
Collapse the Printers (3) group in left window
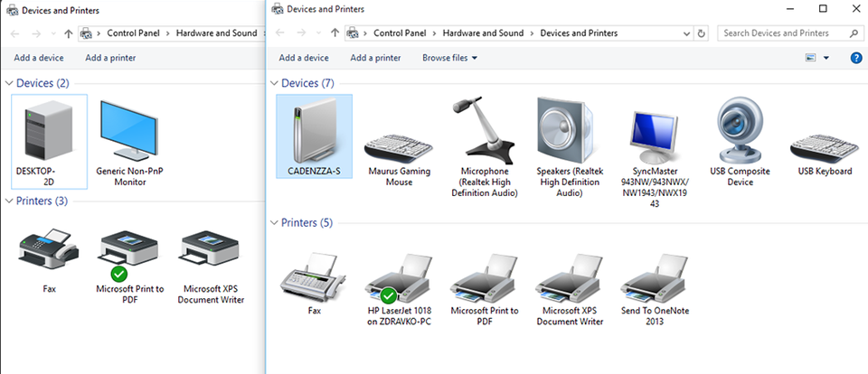9,201
